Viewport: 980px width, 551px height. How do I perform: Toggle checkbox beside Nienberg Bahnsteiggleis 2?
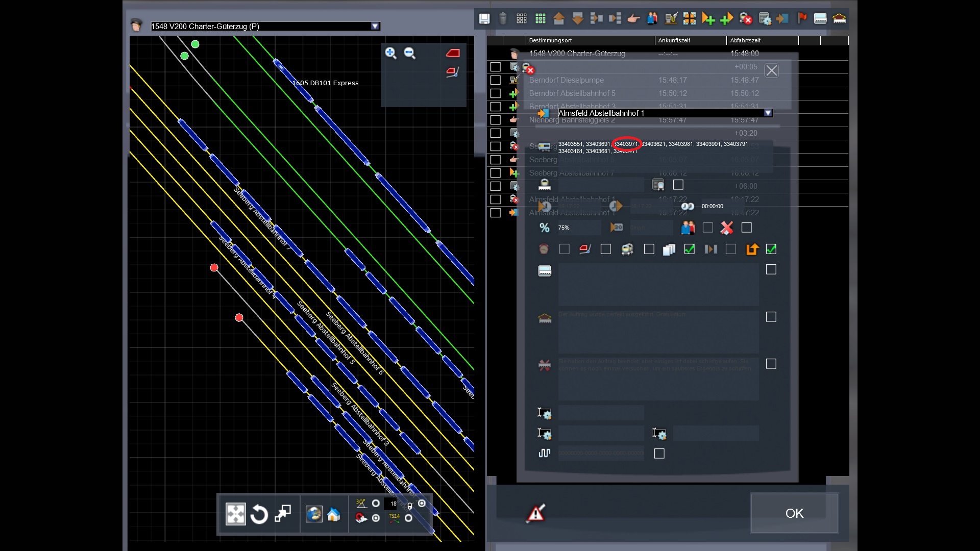495,120
